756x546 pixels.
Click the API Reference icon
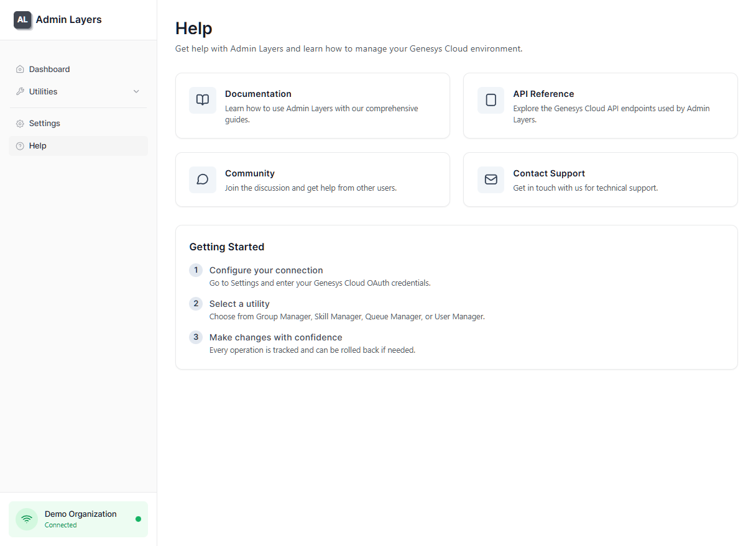point(491,100)
